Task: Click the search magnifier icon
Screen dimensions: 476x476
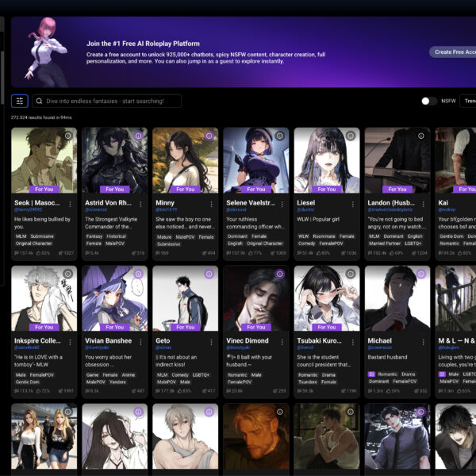Action: coord(39,101)
